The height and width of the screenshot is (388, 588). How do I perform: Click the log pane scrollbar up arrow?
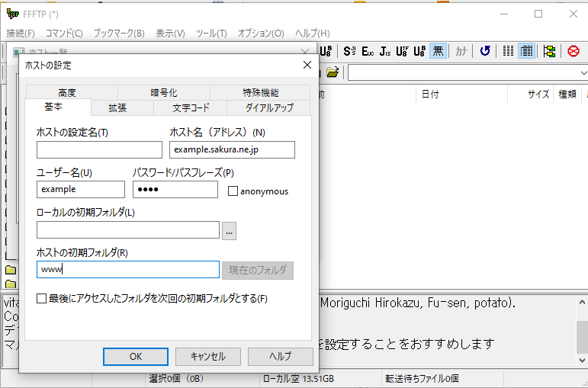582,302
